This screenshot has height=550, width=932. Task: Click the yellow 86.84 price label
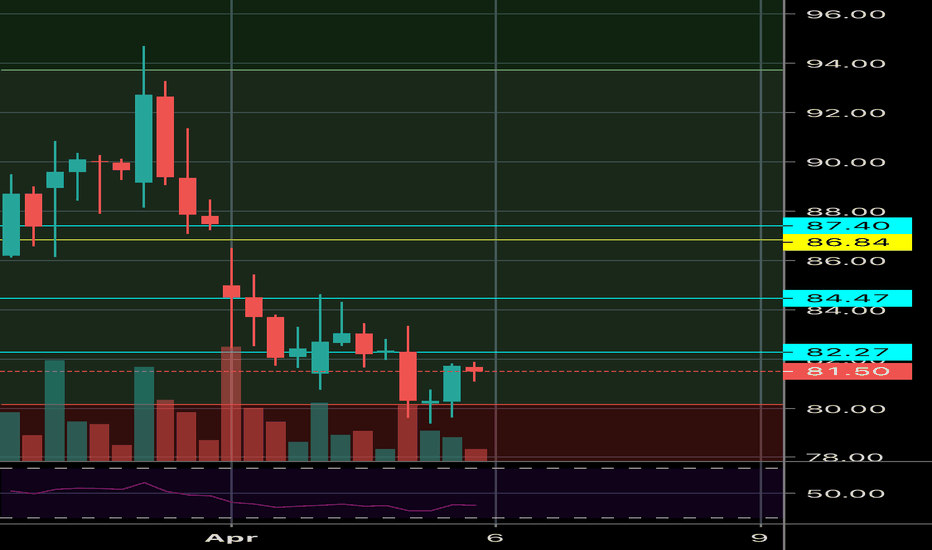tap(847, 242)
